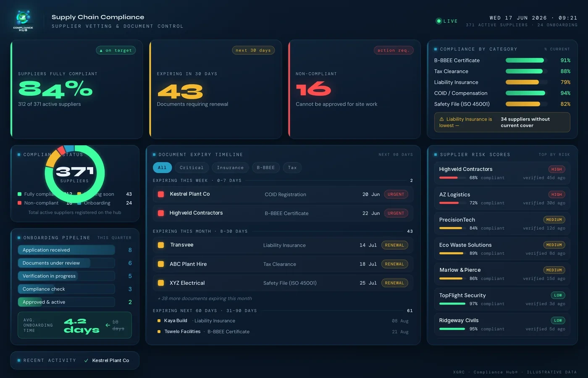Click the RENEWAL badge for ABC Plant Hire
This screenshot has width=588, height=378.
pyautogui.click(x=394, y=264)
